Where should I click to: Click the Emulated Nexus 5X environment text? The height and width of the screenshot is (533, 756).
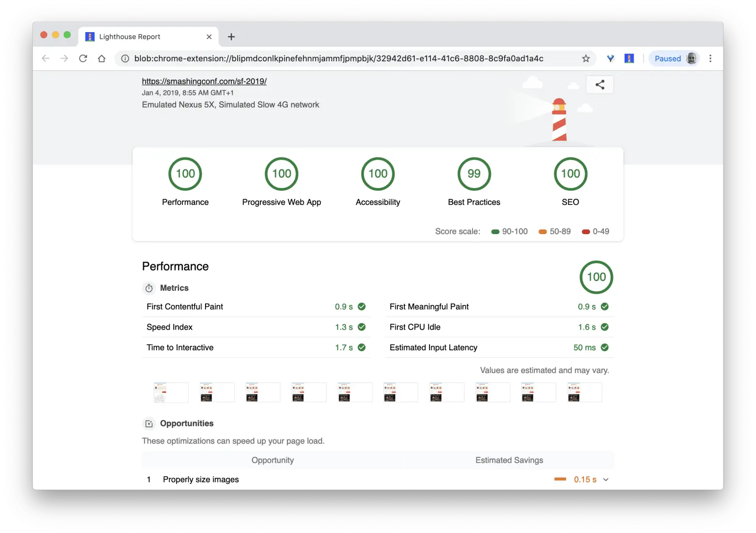click(x=231, y=105)
